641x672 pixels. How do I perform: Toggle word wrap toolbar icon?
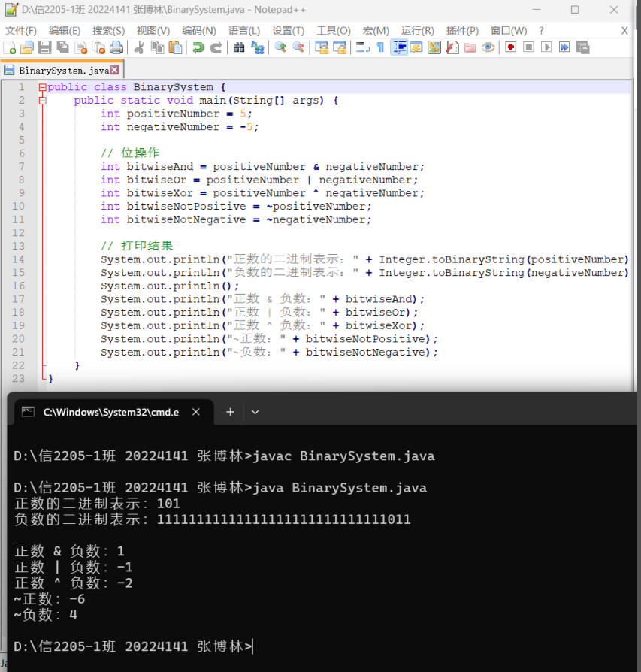(x=362, y=47)
